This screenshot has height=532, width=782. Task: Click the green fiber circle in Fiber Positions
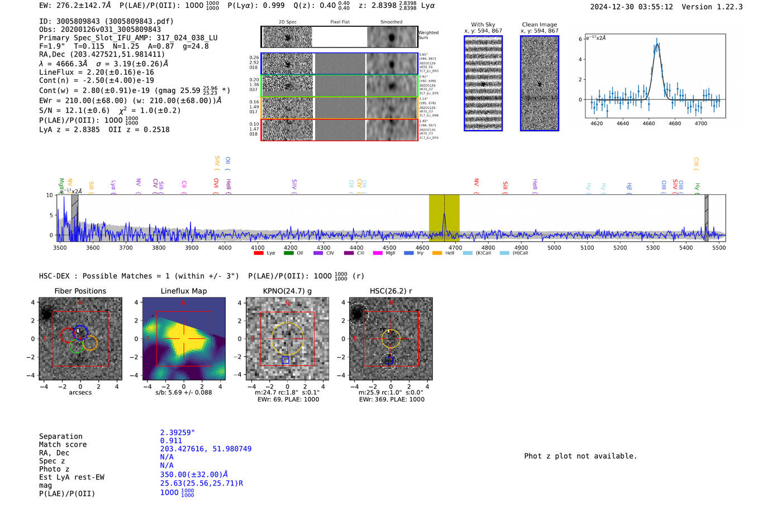coord(77,346)
